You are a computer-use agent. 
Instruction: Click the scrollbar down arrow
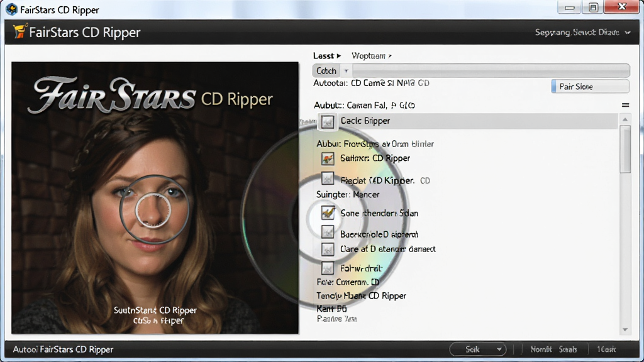(x=625, y=329)
